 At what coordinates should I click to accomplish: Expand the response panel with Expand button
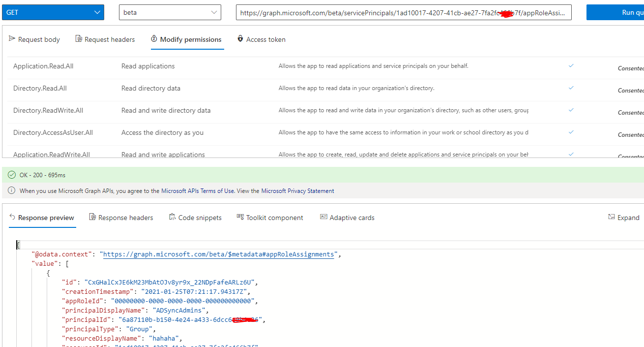click(624, 218)
